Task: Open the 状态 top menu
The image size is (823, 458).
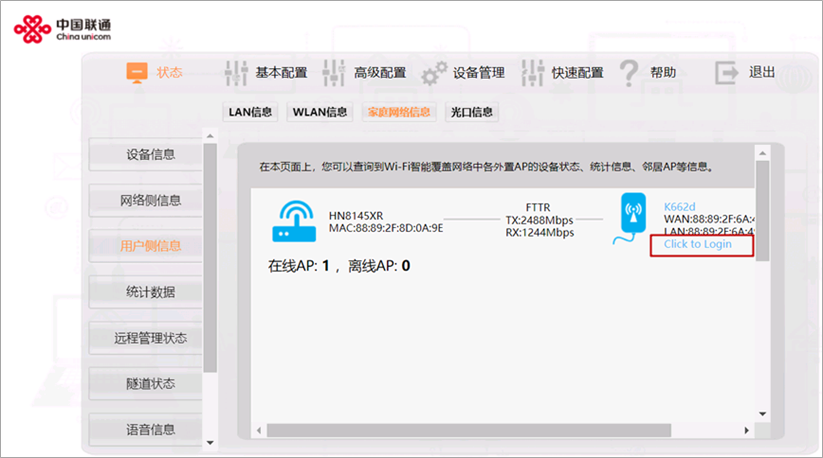Action: (x=169, y=72)
